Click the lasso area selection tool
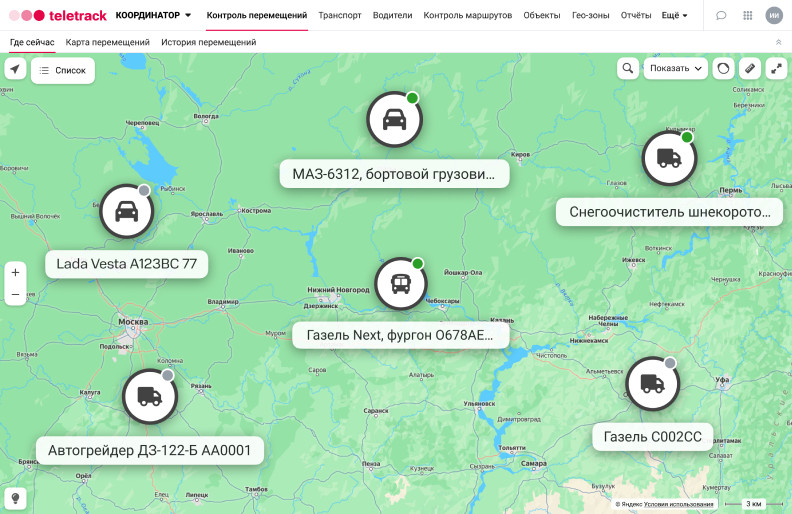 click(723, 68)
